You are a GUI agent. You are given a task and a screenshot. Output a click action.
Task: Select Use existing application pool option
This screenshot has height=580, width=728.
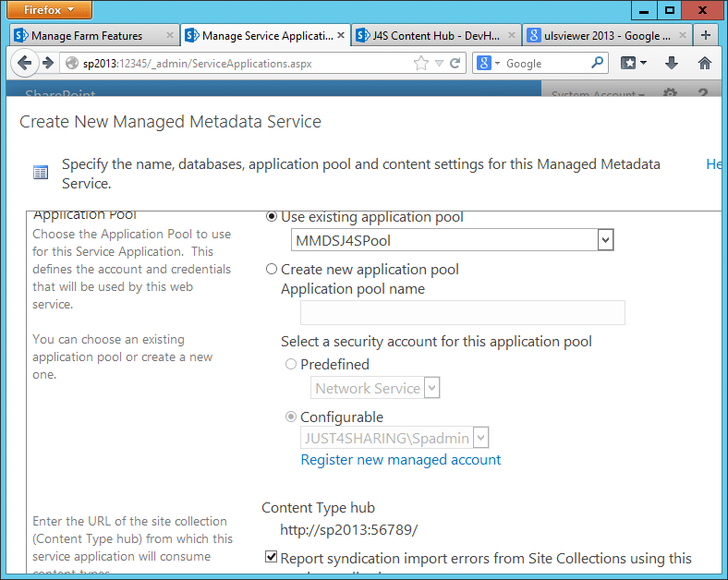click(x=272, y=217)
